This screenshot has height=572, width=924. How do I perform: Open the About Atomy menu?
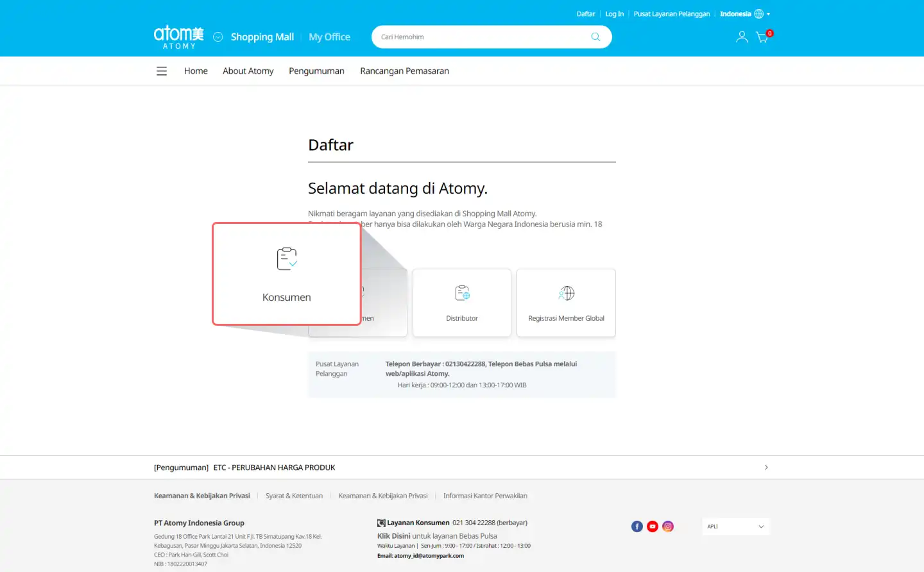click(x=248, y=71)
